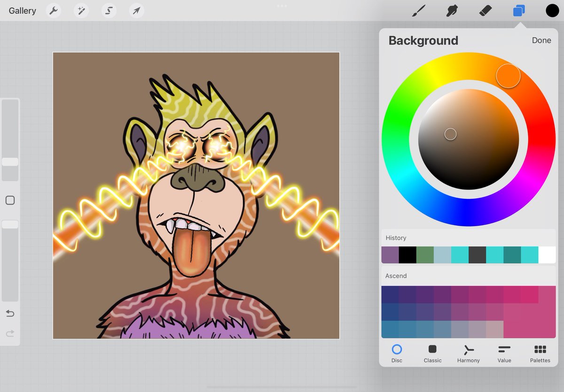
Task: Pick the dark teal swatch in History
Action: [x=512, y=255]
